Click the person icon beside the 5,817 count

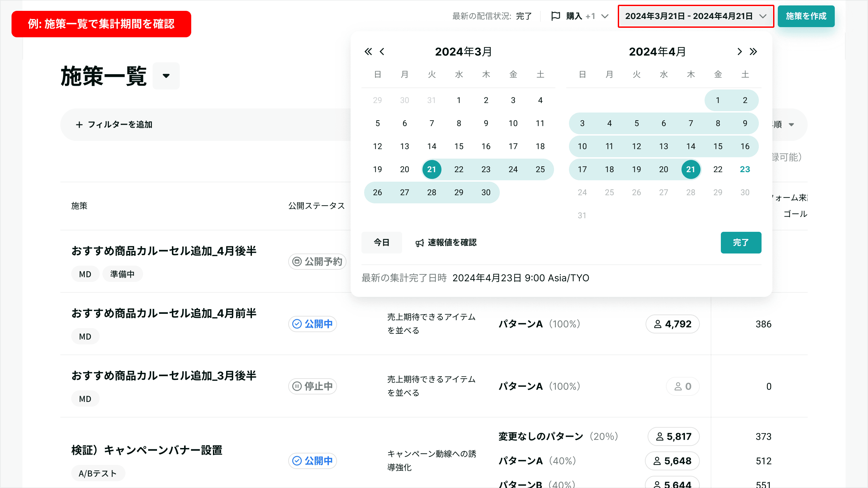point(660,436)
